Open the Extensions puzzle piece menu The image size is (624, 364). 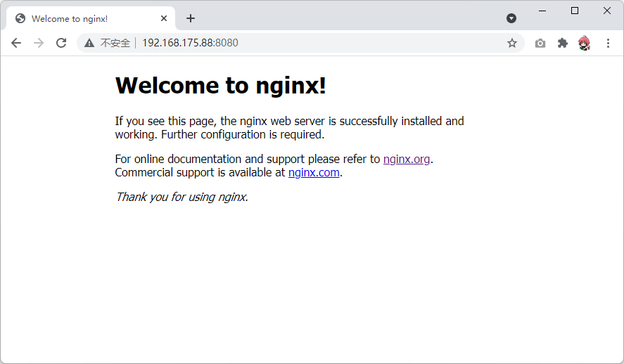coord(562,43)
